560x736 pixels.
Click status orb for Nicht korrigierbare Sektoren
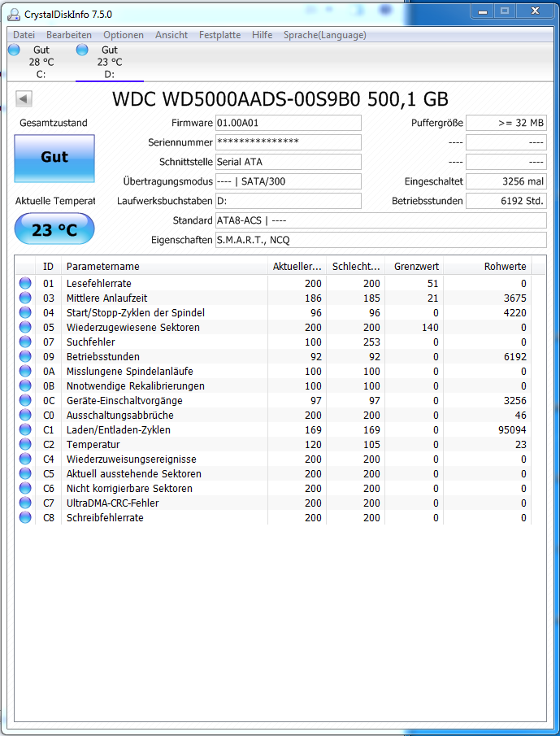pyautogui.click(x=25, y=488)
